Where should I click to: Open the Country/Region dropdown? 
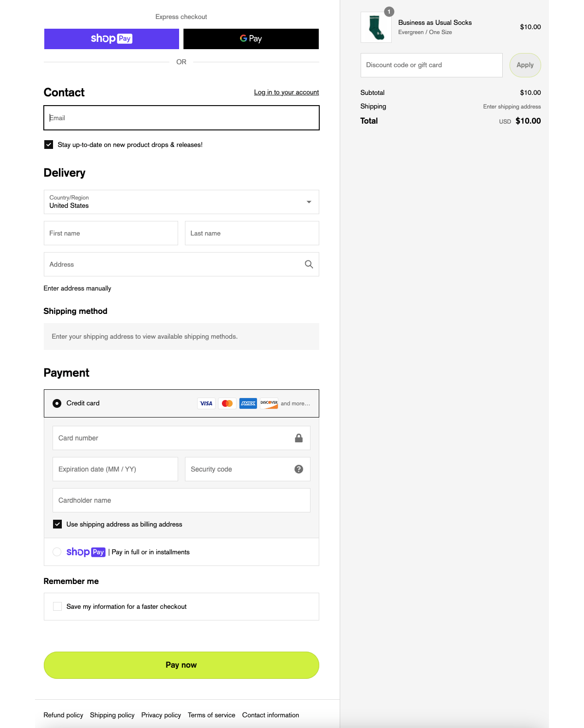tap(182, 201)
